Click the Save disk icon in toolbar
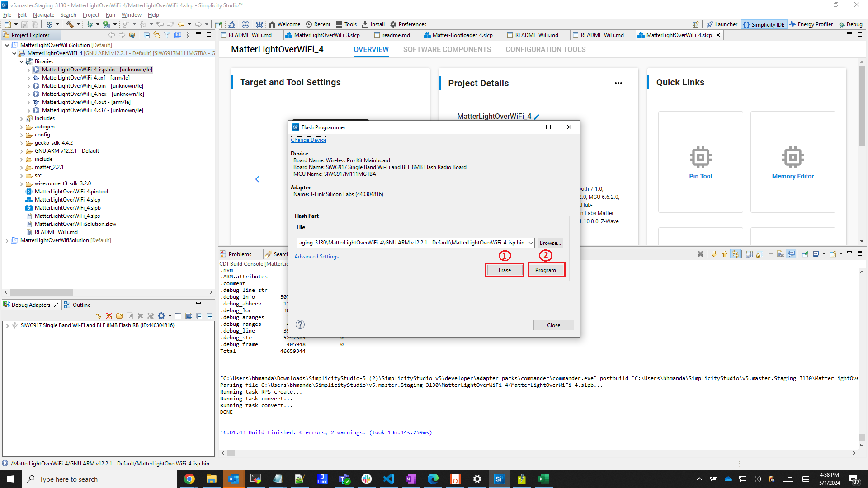 [25, 24]
